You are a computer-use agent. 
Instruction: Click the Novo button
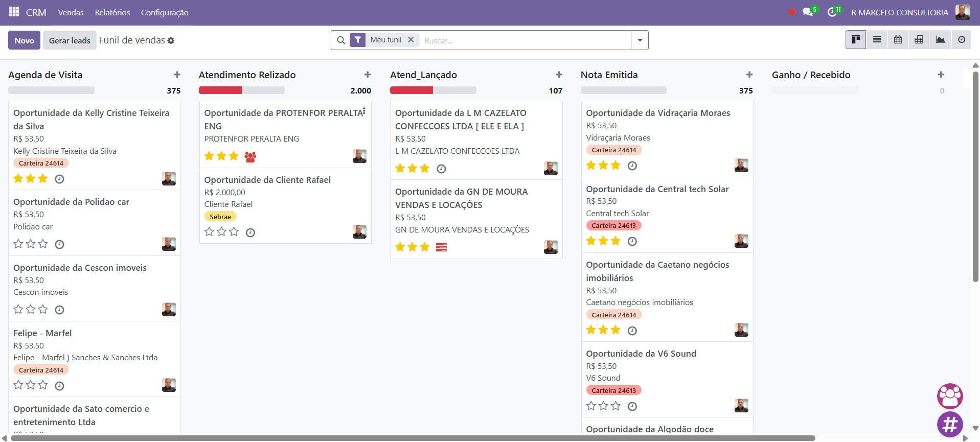(x=24, y=40)
